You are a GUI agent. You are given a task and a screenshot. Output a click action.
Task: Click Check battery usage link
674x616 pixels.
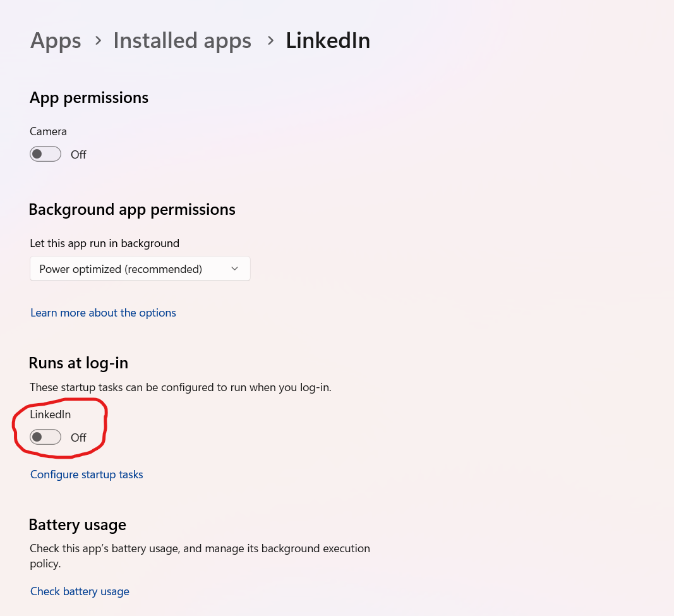coord(80,591)
